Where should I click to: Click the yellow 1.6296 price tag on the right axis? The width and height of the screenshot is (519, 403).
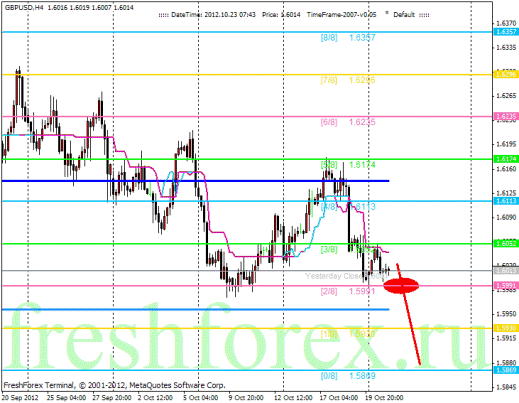tap(506, 74)
